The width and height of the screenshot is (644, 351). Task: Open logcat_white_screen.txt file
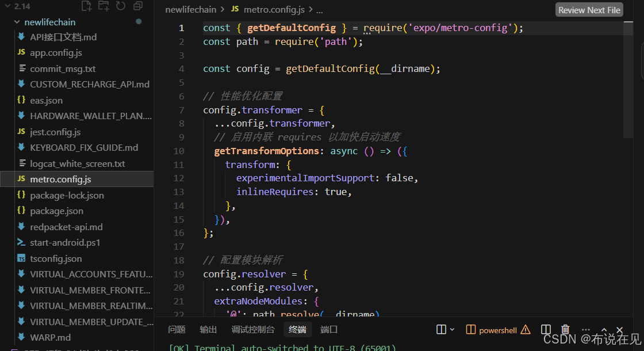(77, 163)
